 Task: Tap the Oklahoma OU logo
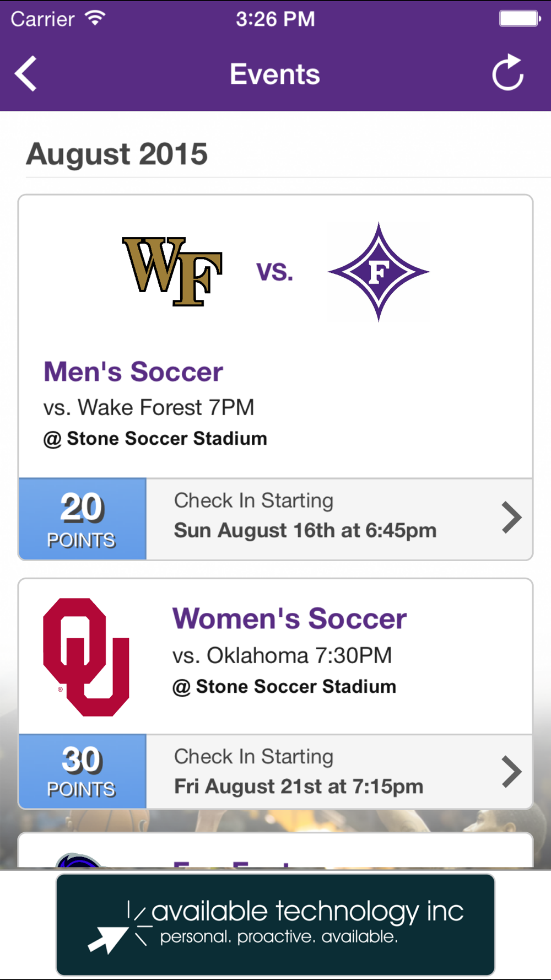point(87,657)
